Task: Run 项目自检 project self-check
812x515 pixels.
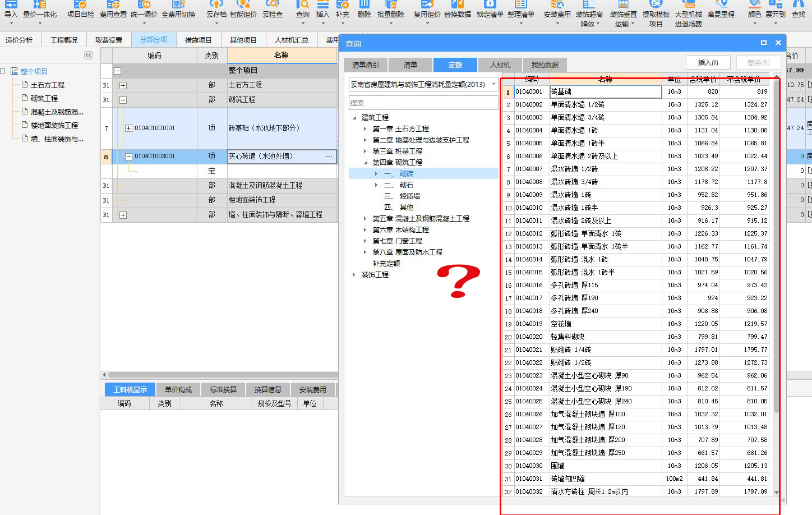Action: pyautogui.click(x=81, y=10)
